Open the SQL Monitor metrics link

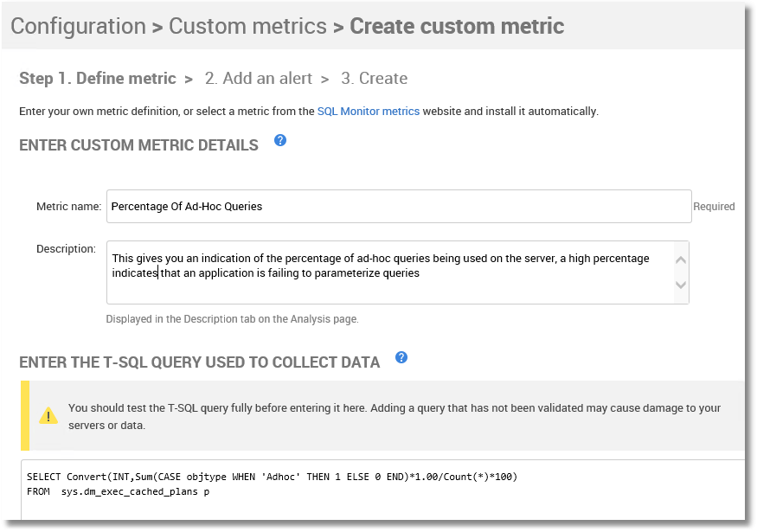(369, 112)
